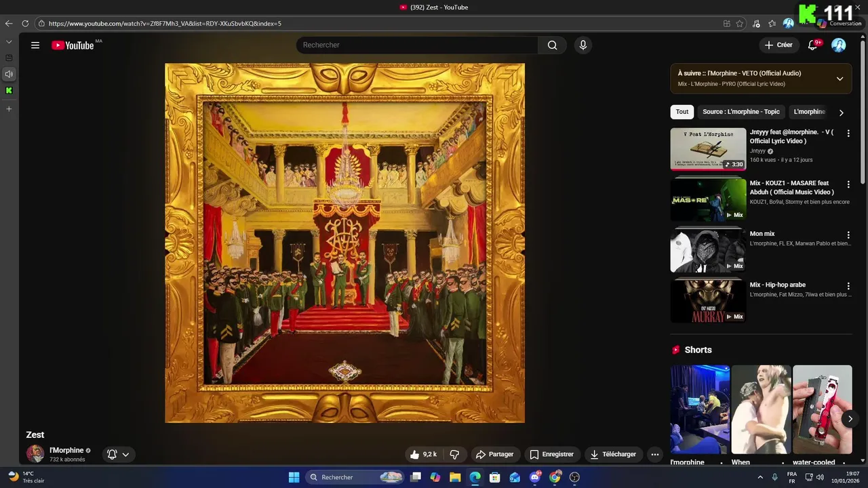Expand sidebar vertical tabs chevron
This screenshot has height=488, width=868.
click(x=9, y=42)
